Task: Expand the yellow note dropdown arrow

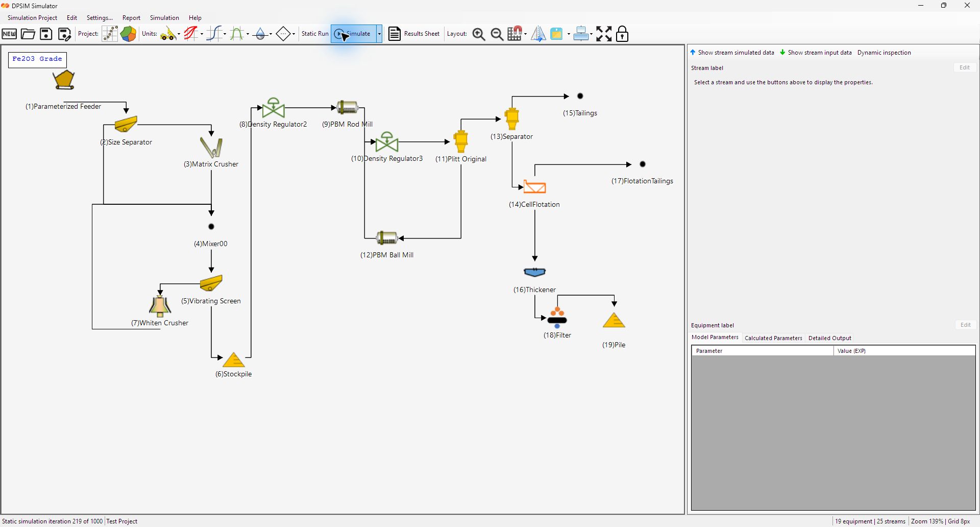Action: tap(568, 34)
